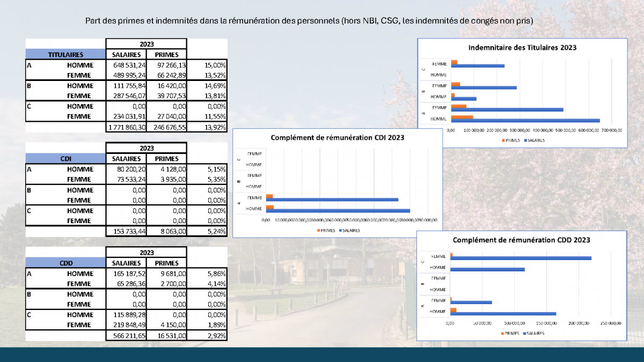This screenshot has width=644, height=362.
Task: Select primes value 2 700,00
Action: pyautogui.click(x=173, y=284)
